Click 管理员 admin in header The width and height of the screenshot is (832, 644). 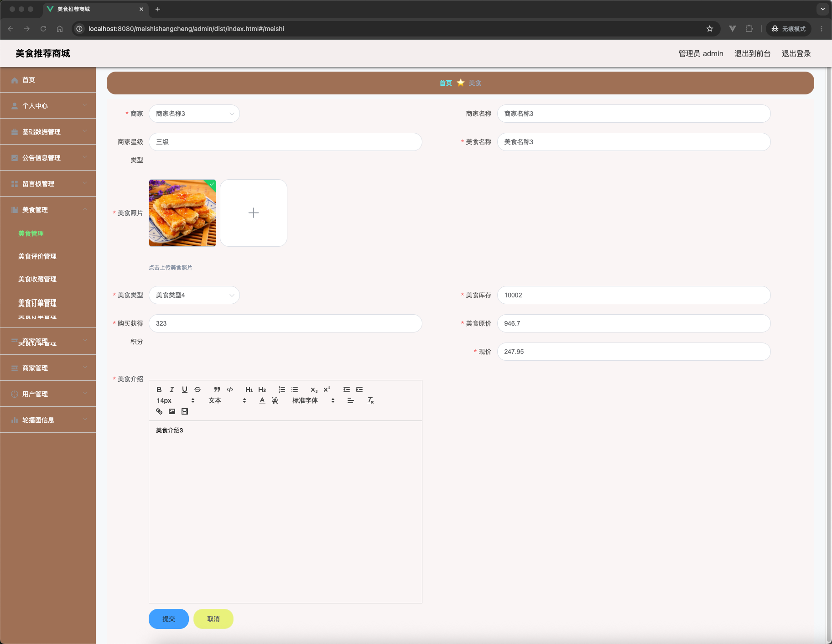click(x=701, y=53)
